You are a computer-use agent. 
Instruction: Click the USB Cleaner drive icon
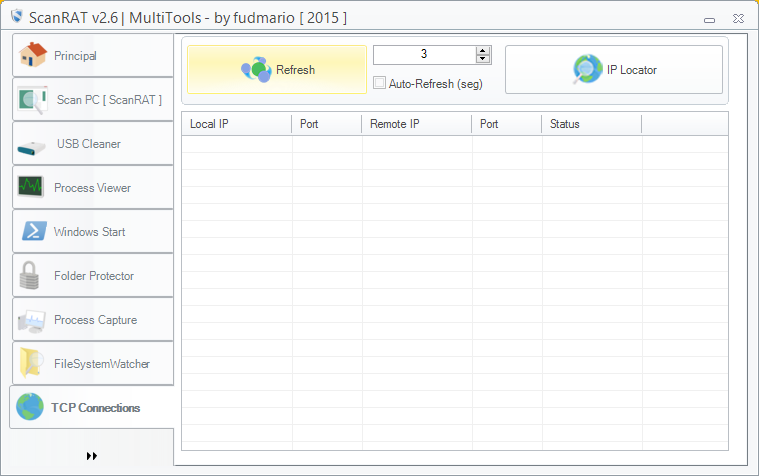(x=31, y=147)
